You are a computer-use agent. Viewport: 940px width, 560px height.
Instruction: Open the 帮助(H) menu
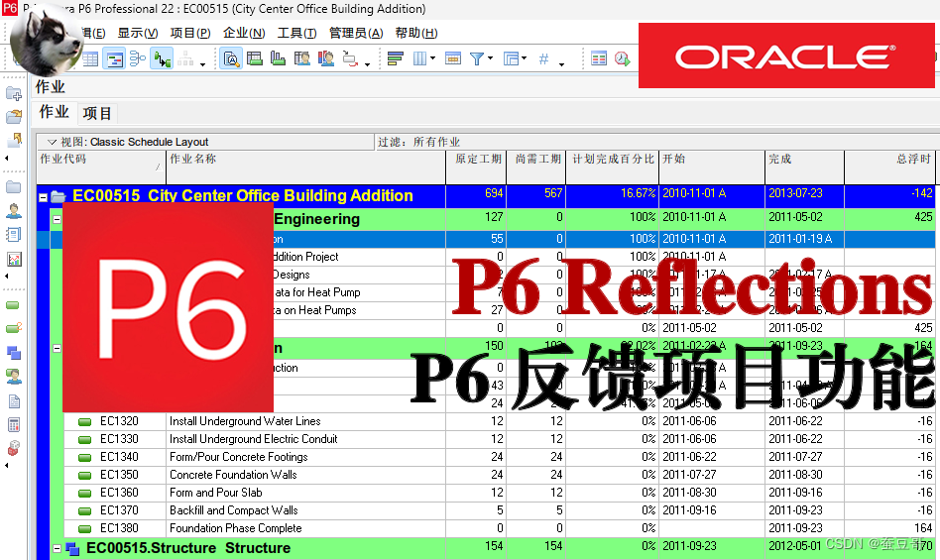coord(416,33)
